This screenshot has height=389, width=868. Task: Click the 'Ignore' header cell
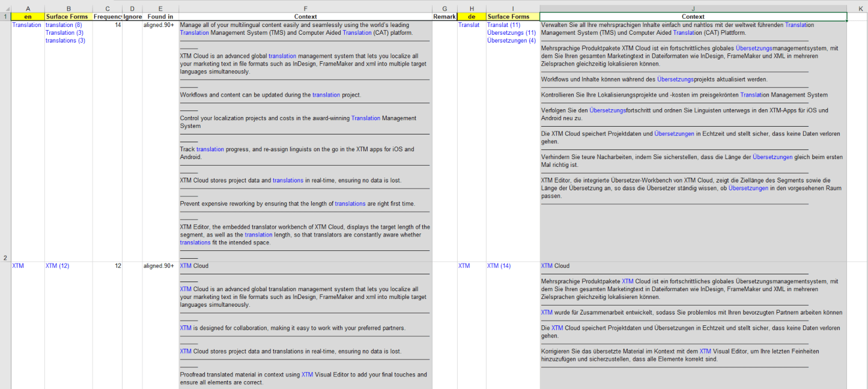[132, 17]
